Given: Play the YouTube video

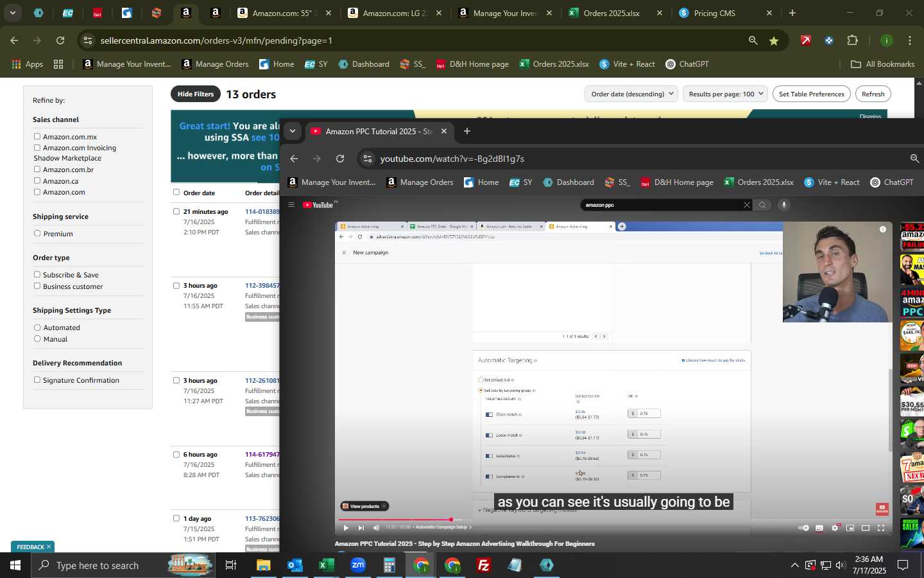Looking at the screenshot, I should pos(345,528).
